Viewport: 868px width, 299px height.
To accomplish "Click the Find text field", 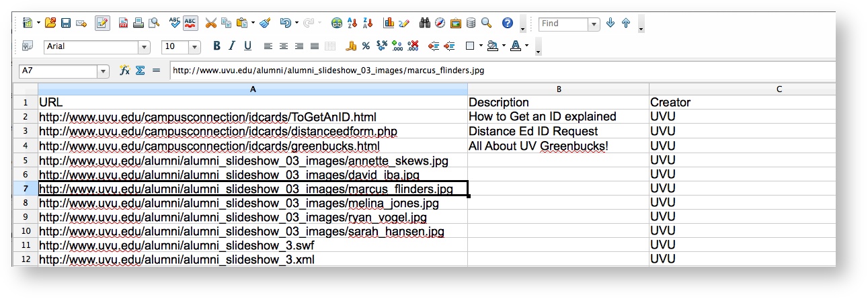I will coord(563,24).
